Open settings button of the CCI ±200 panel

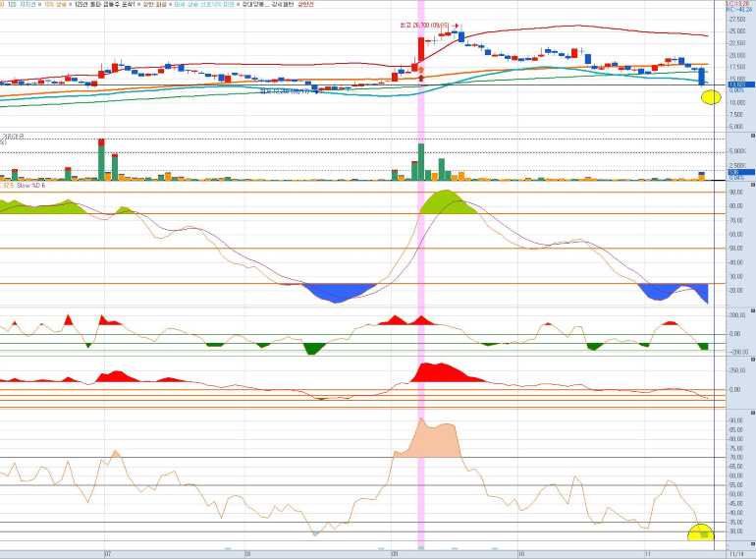753,311
